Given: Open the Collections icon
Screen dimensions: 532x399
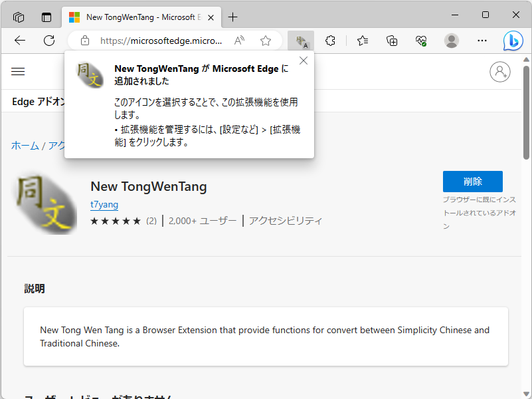Looking at the screenshot, I should click(391, 41).
